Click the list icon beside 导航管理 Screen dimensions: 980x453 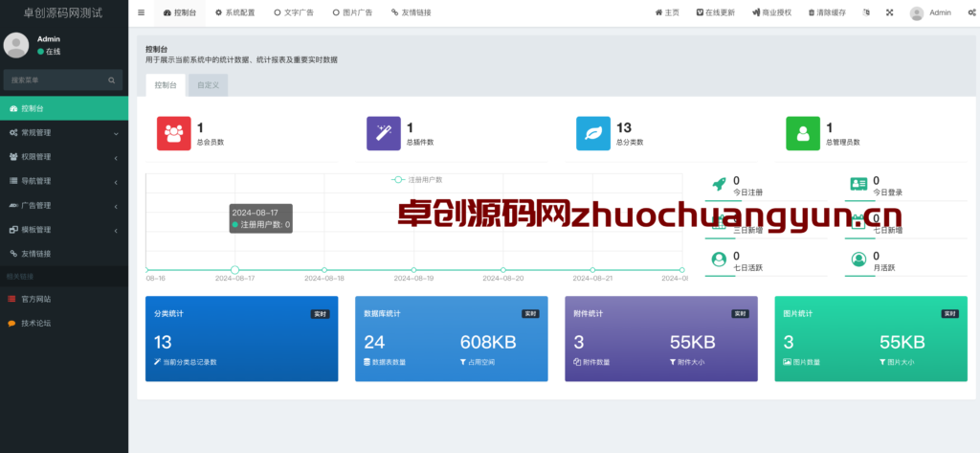point(13,181)
